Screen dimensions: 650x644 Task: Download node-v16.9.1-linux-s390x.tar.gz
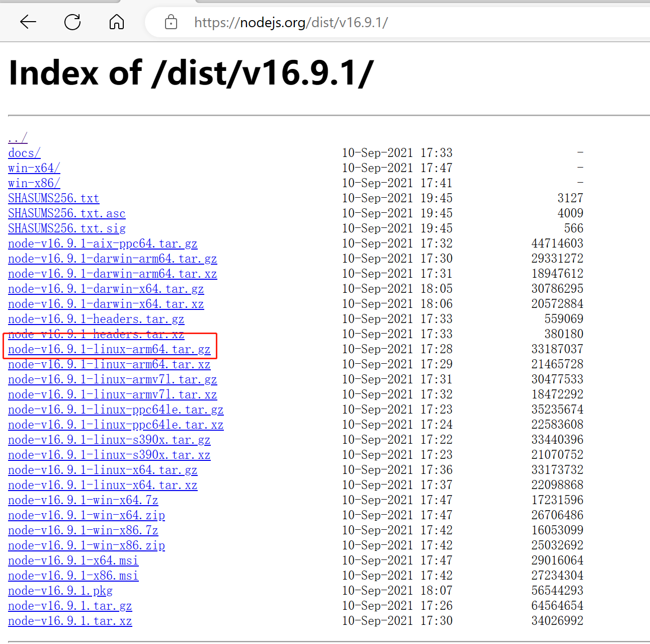(x=109, y=440)
